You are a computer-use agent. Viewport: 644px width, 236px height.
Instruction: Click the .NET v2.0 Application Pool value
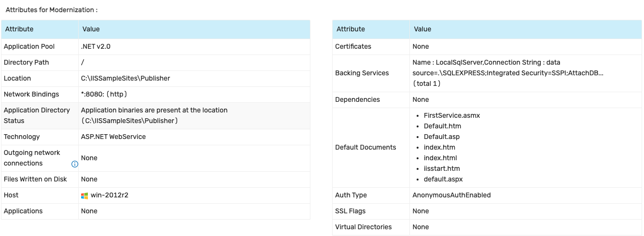(96, 47)
